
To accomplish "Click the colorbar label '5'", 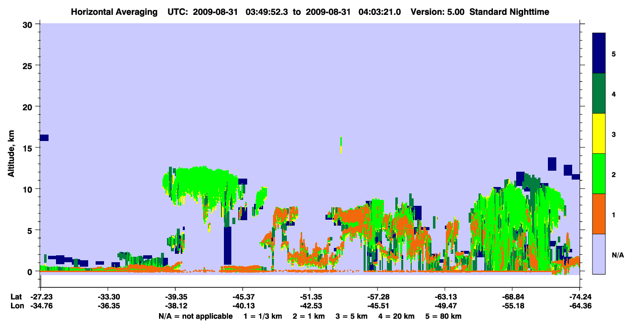I will click(614, 53).
